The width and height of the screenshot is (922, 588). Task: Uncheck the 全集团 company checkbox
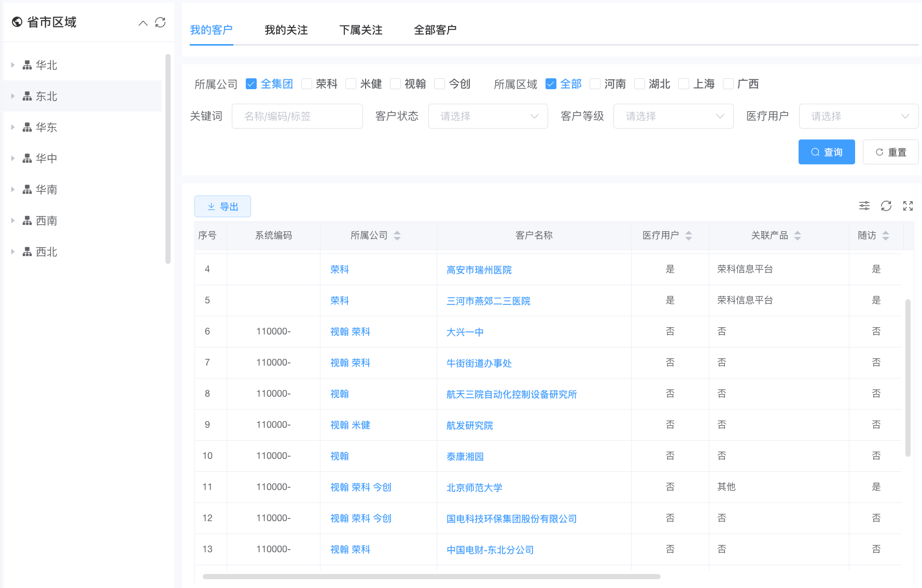tap(252, 84)
